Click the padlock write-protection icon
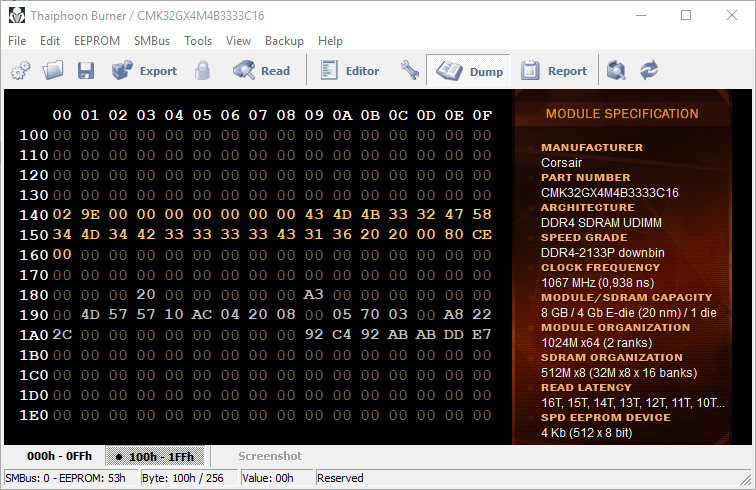The image size is (756, 490). [x=202, y=71]
